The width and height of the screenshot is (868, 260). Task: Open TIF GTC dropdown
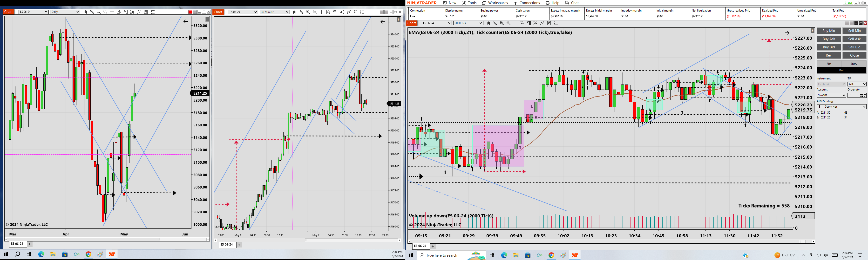pos(857,84)
